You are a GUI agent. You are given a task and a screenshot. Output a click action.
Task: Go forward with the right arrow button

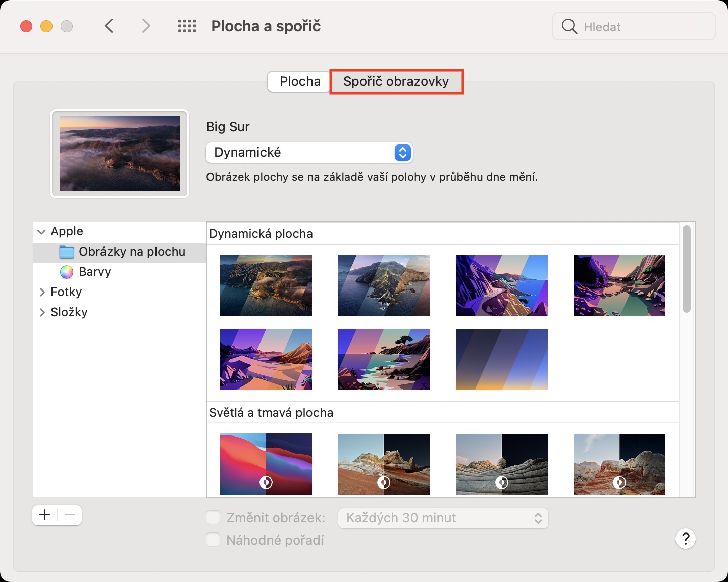pyautogui.click(x=146, y=26)
